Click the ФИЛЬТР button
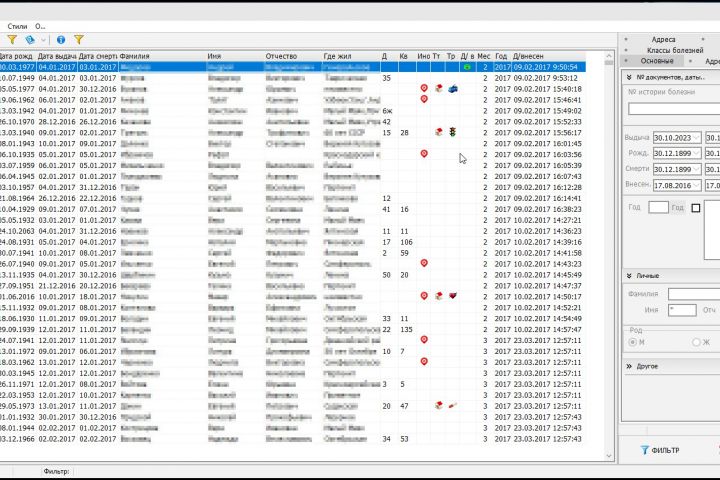 coord(659,450)
